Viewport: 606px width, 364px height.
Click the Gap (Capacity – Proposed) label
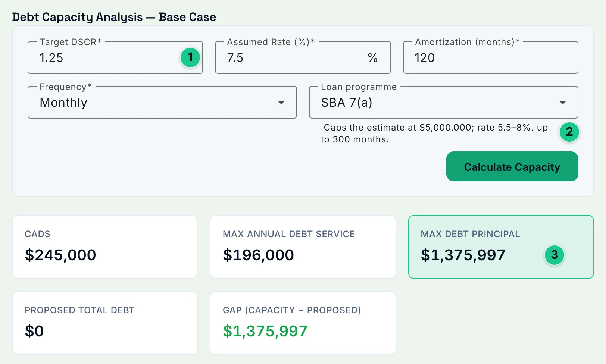tap(292, 310)
